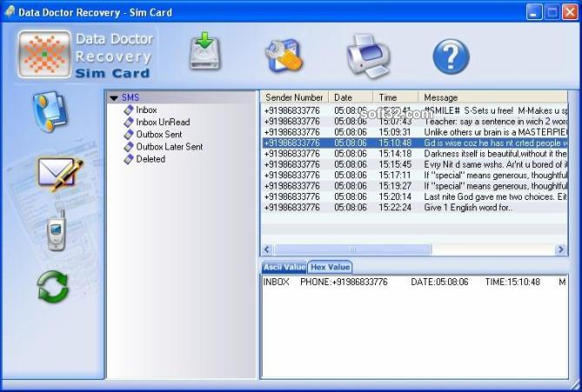Click time cell 15:14:18
Viewport: 582px width, 392px height.
point(395,154)
